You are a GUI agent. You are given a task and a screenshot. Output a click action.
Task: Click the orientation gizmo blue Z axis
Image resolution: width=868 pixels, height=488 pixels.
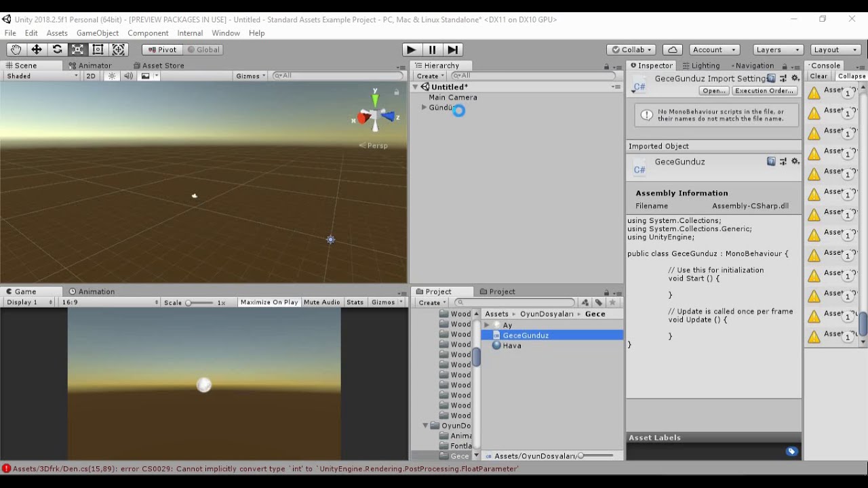[389, 117]
